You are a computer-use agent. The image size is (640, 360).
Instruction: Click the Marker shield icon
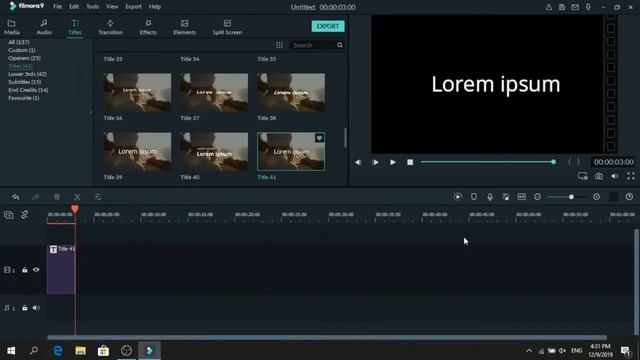point(473,197)
